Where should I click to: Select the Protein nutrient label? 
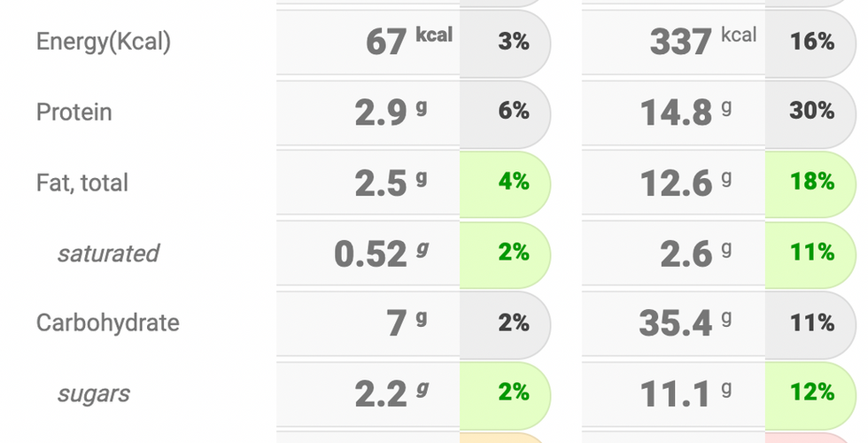pos(74,113)
